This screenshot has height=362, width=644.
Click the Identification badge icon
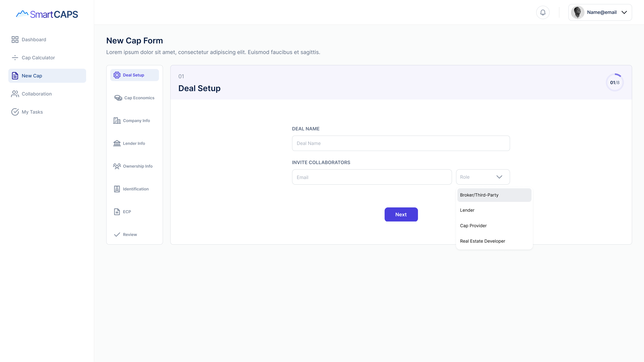[117, 189]
